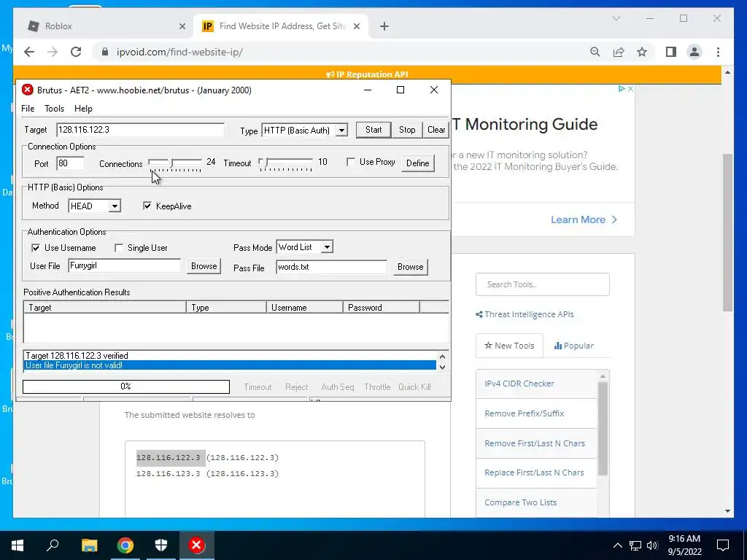Open the Chrome profile avatar

click(694, 52)
